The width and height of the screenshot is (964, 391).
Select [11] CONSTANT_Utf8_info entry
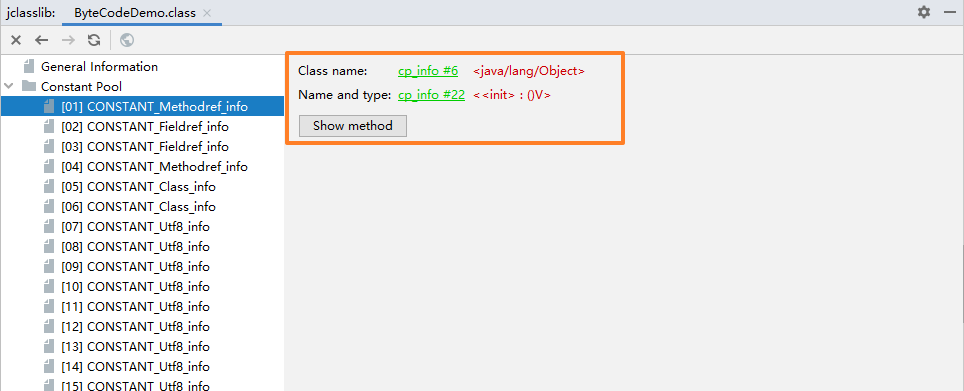tap(135, 306)
